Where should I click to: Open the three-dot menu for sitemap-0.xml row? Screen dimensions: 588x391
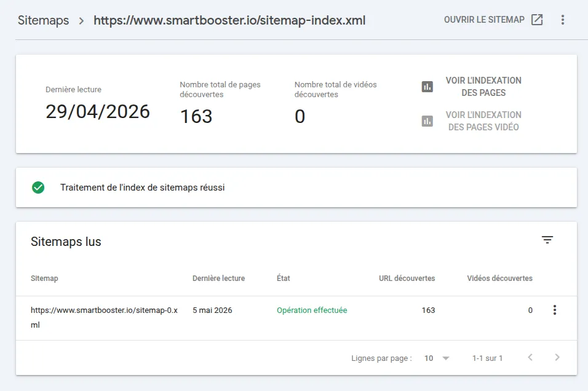(555, 310)
